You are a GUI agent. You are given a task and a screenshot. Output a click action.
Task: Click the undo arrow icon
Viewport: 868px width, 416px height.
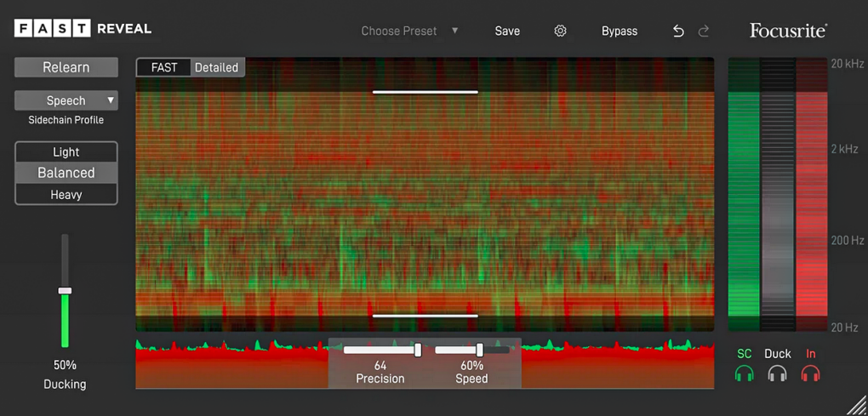tap(678, 31)
